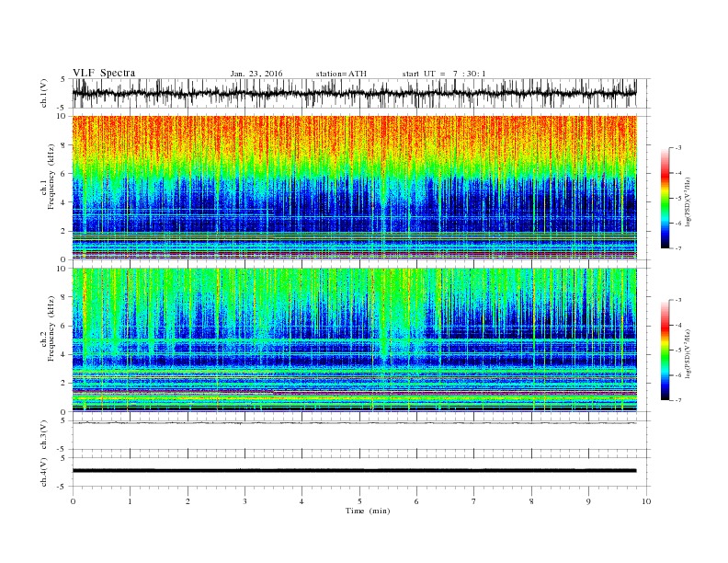Click the ch.1 waveform trace panel
The height and width of the screenshot is (563, 728).
361,93
